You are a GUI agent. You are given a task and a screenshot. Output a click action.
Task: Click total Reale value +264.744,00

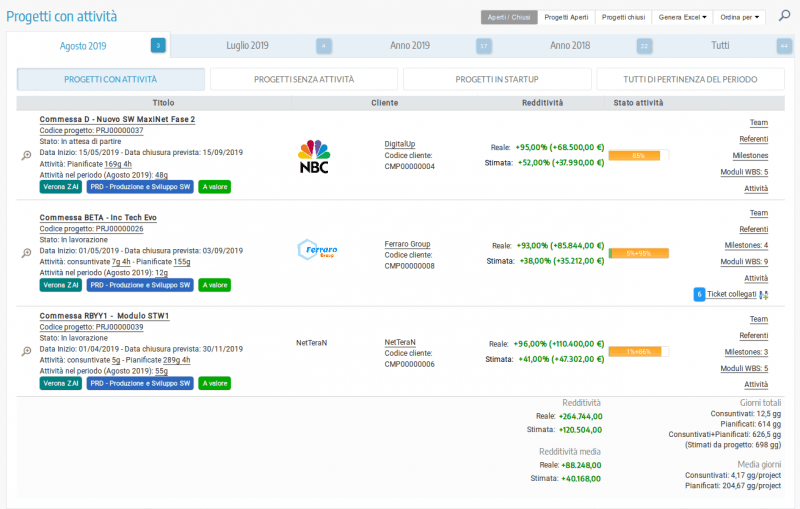point(581,417)
